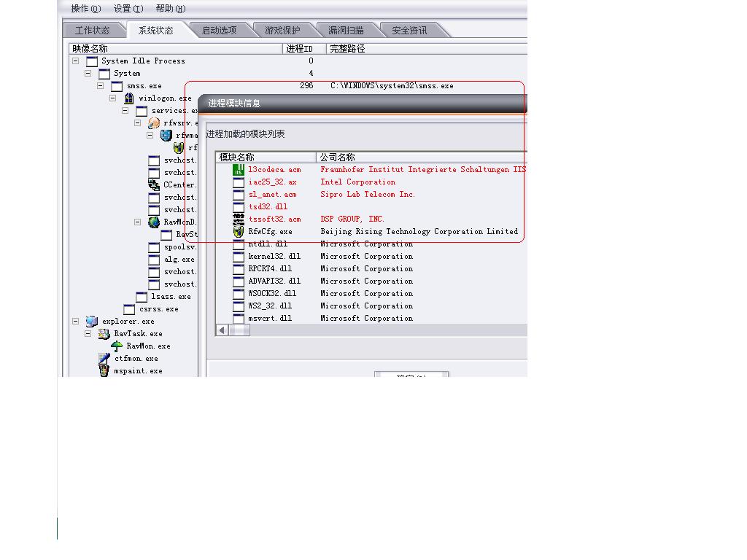747x560 pixels.
Task: Click the rfwsrv.exe process icon
Action: pyautogui.click(x=154, y=122)
